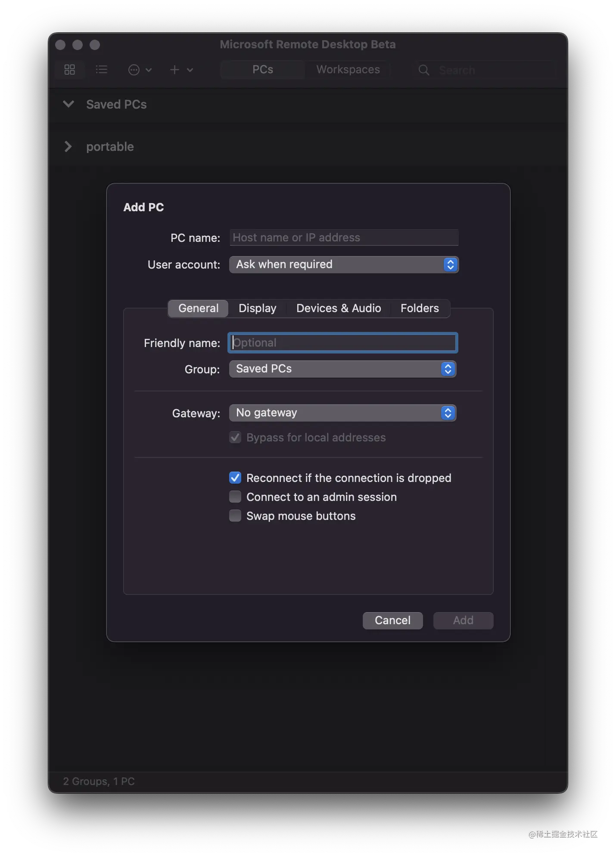Select the PCs tab
The width and height of the screenshot is (616, 857).
click(x=263, y=70)
